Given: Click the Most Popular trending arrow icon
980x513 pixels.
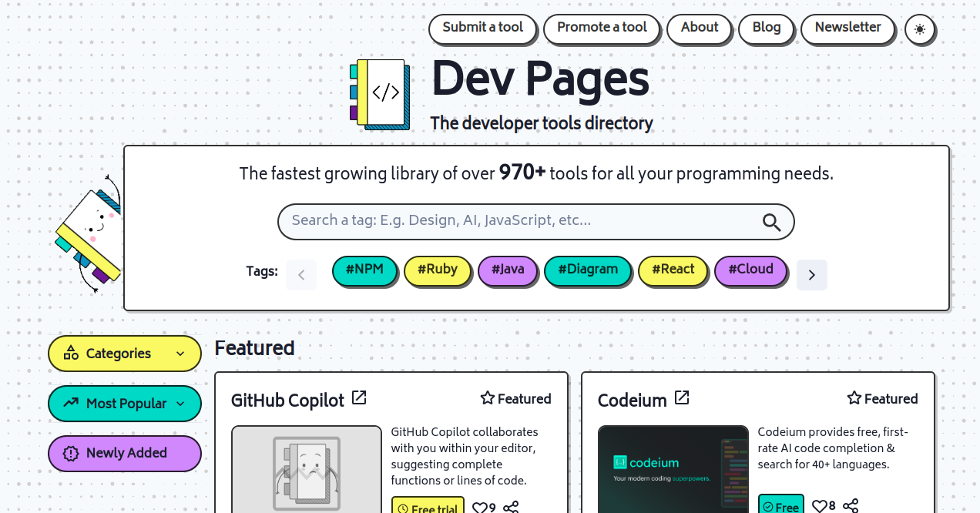Looking at the screenshot, I should click(71, 403).
